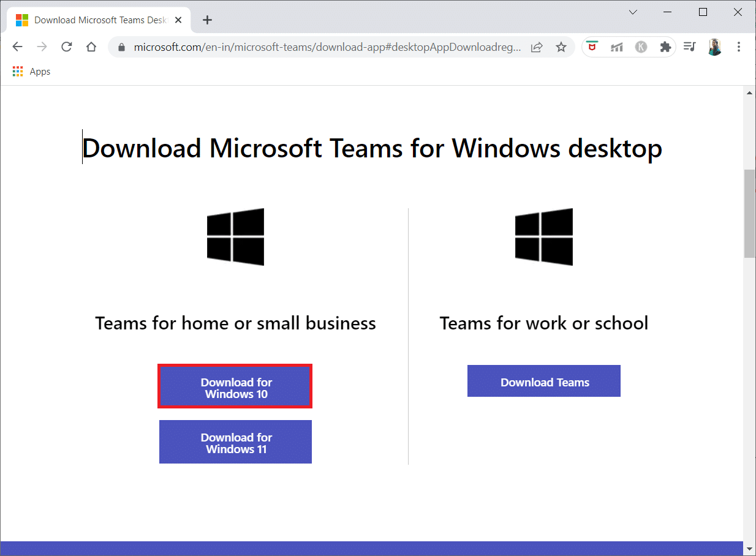Open the media control playlist icon
Viewport: 756px width, 556px height.
click(x=690, y=47)
